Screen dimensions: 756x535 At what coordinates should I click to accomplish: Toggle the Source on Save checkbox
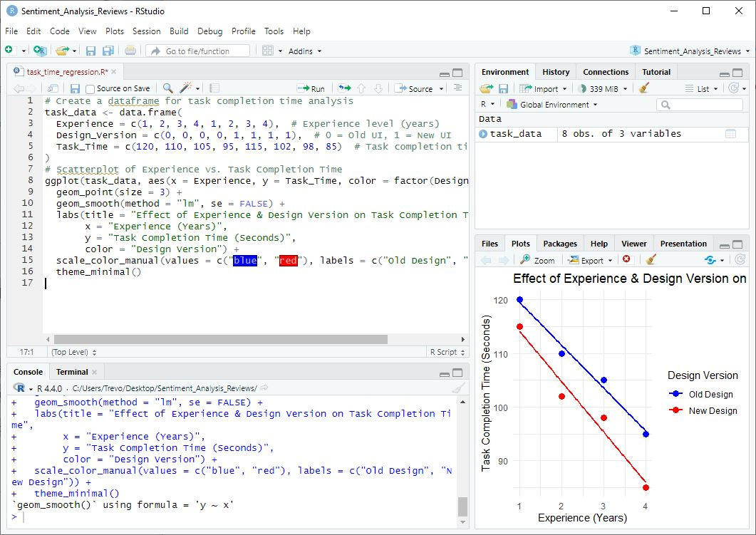(x=90, y=89)
